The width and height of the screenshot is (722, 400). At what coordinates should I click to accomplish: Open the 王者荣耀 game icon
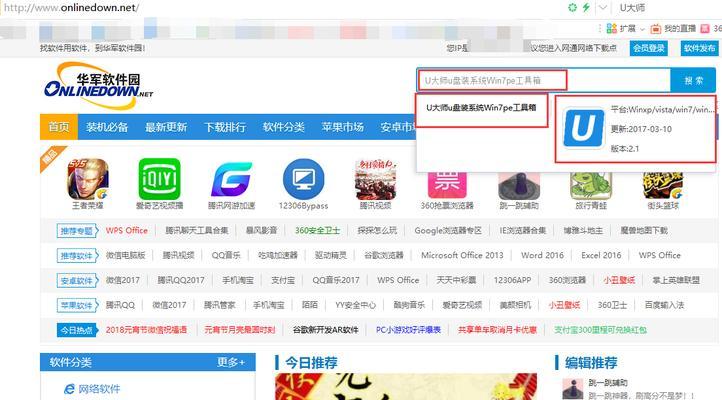coord(88,179)
